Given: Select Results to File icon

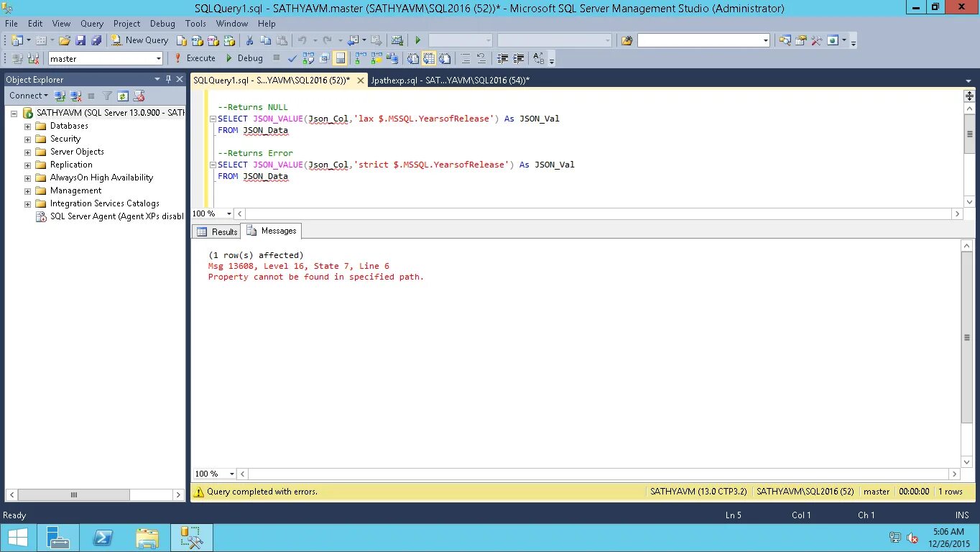Looking at the screenshot, I should pyautogui.click(x=445, y=58).
